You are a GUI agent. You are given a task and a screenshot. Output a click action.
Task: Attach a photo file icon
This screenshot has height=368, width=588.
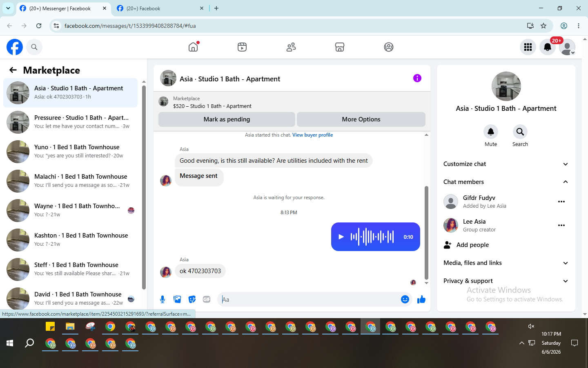tap(177, 299)
